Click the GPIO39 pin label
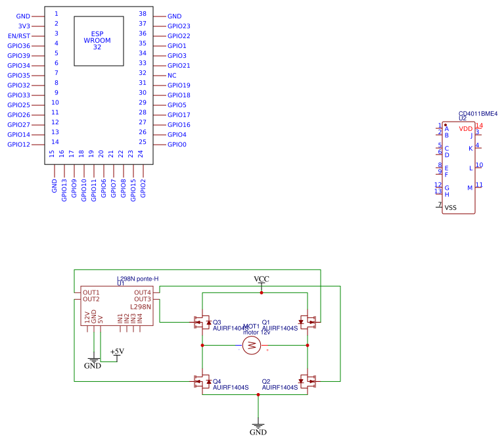The width and height of the screenshot is (504, 443). [18, 56]
